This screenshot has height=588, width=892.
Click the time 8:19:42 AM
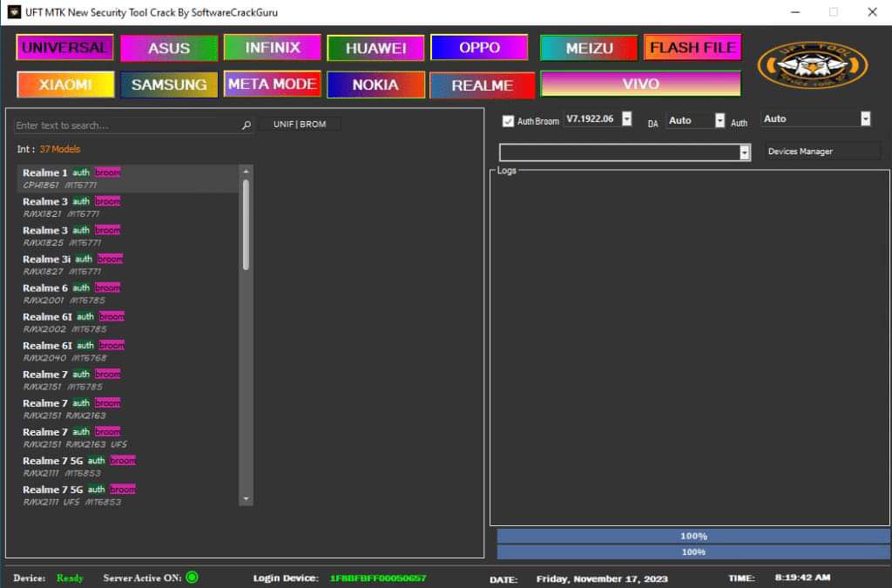(802, 578)
